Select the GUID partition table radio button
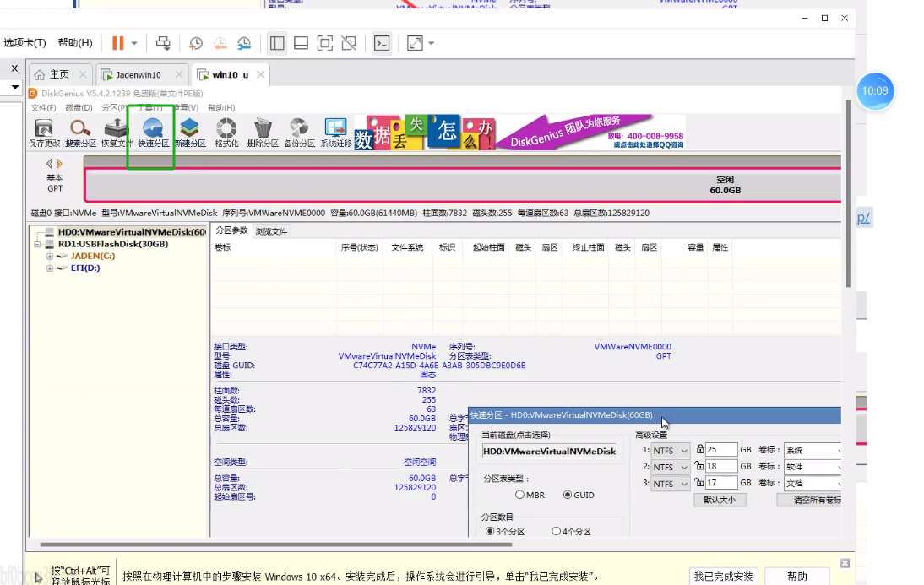Image resolution: width=924 pixels, height=585 pixels. tap(568, 495)
